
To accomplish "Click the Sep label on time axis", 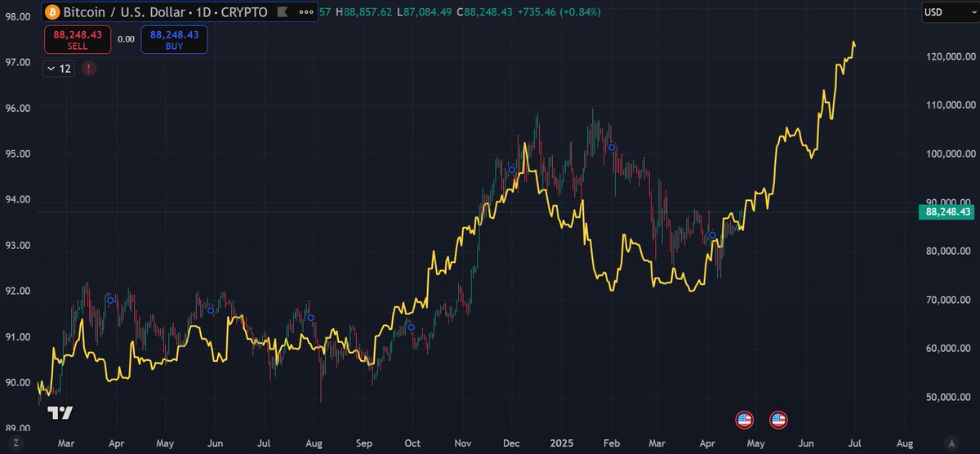I will click(363, 443).
